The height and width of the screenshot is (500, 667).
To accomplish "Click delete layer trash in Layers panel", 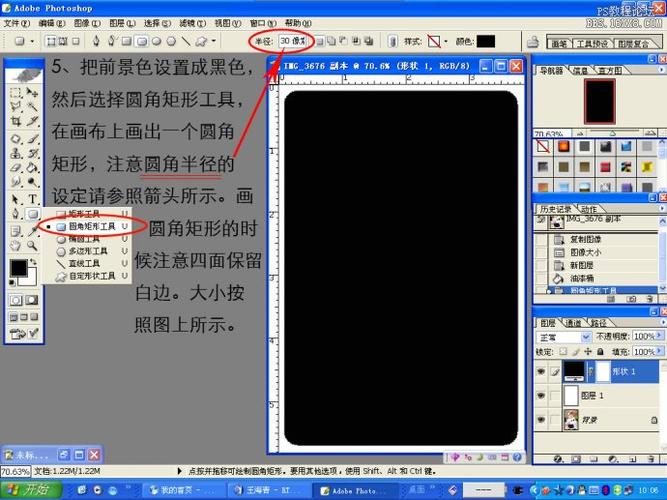I will [650, 459].
